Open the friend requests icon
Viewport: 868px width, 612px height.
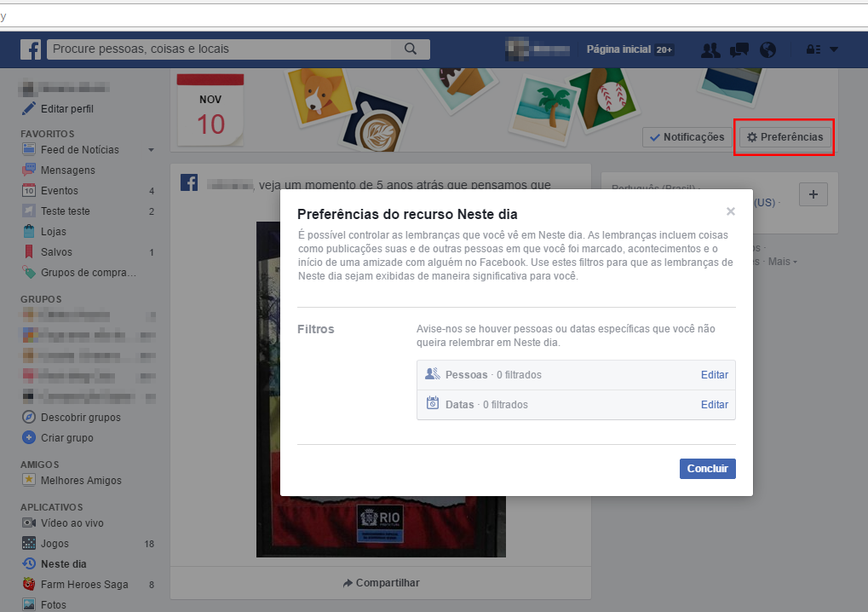(709, 49)
